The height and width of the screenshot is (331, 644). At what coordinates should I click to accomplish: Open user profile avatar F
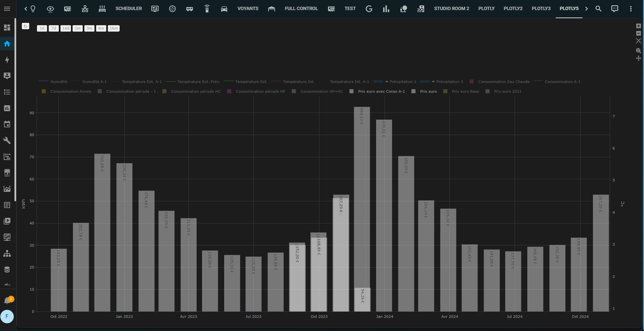click(7, 317)
